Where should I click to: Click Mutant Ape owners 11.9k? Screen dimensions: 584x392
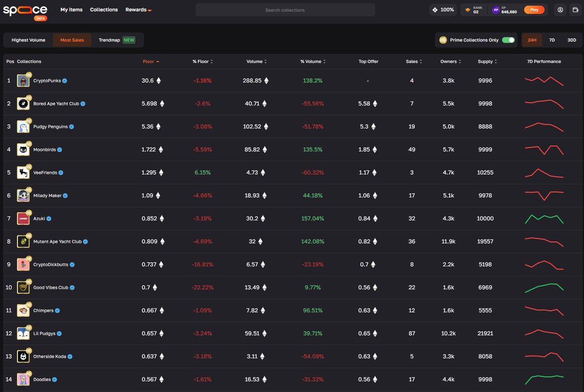448,242
